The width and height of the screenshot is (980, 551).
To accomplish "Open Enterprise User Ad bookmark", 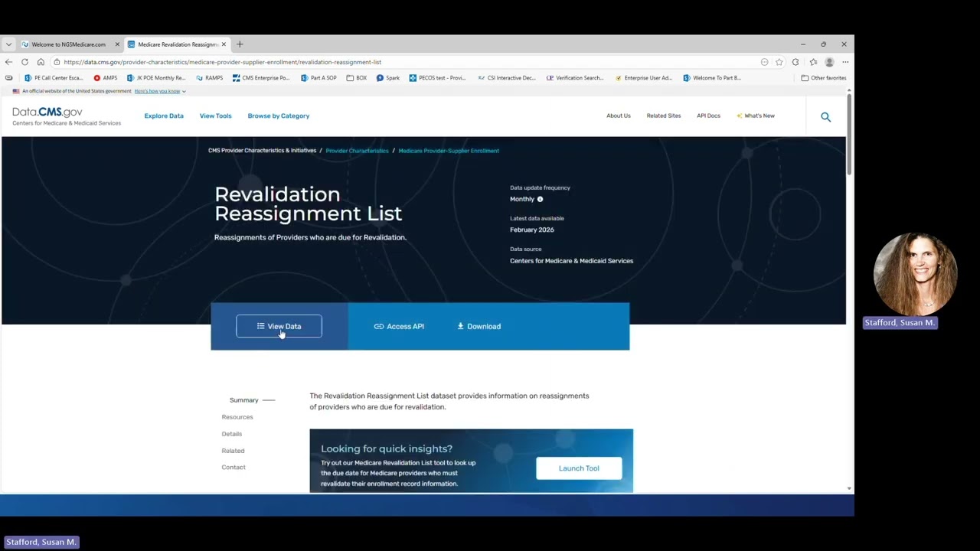I will (x=644, y=78).
